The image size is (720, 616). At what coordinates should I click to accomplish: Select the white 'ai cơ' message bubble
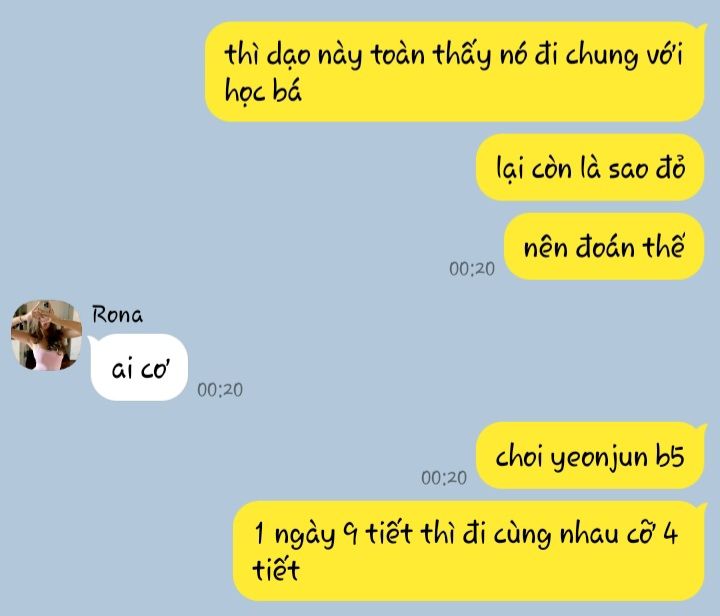click(140, 367)
